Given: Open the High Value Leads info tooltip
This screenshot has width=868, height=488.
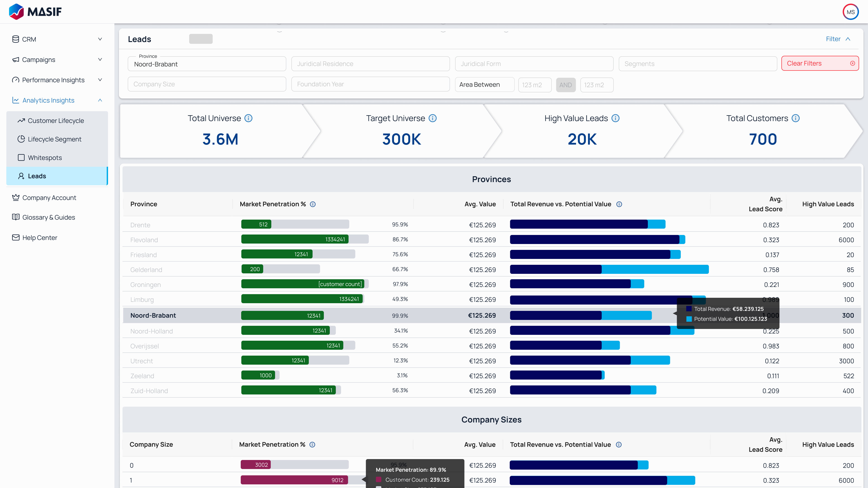Looking at the screenshot, I should (616, 118).
